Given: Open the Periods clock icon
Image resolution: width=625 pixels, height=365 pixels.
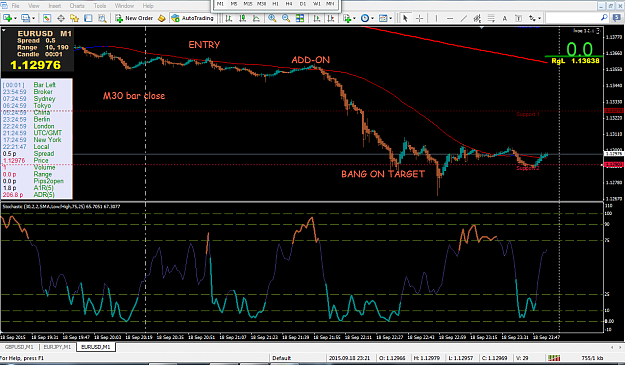Looking at the screenshot, I should (x=364, y=18).
